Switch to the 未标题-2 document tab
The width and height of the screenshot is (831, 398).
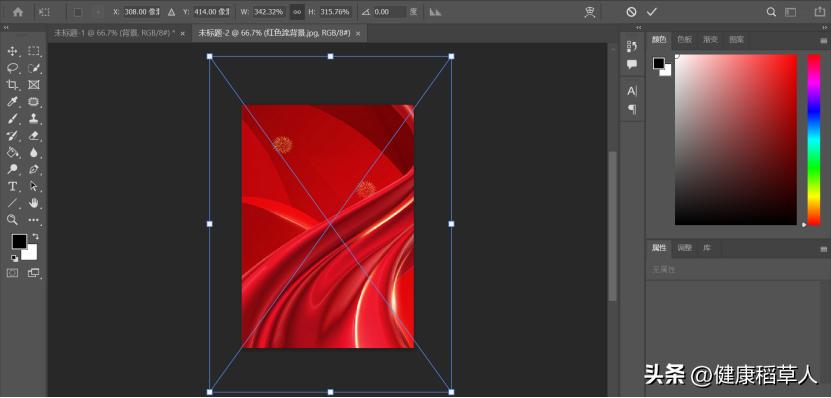[275, 33]
